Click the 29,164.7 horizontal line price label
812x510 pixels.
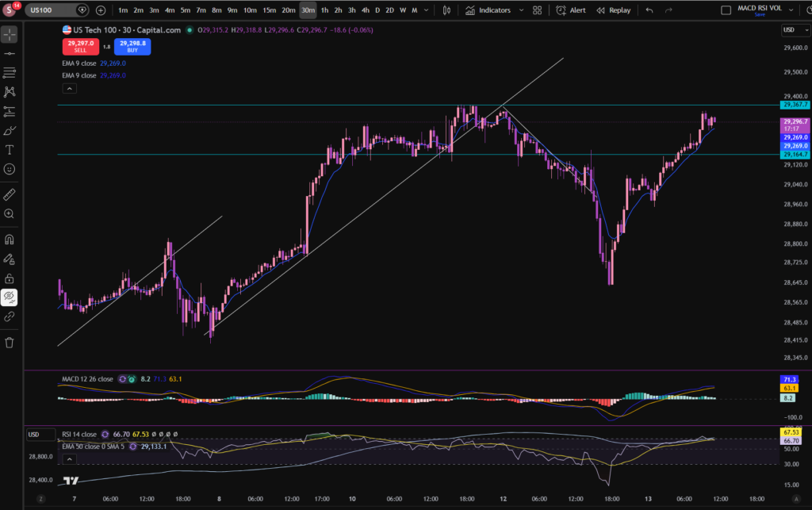pyautogui.click(x=795, y=155)
